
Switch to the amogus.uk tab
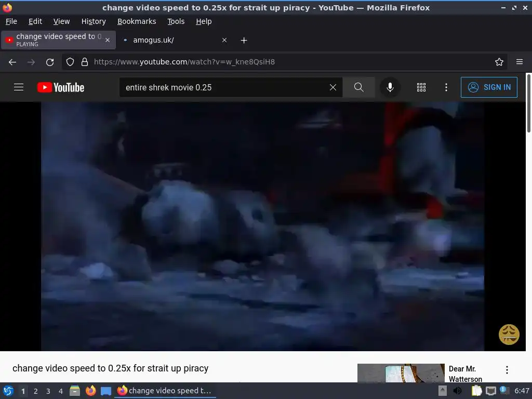pos(175,40)
